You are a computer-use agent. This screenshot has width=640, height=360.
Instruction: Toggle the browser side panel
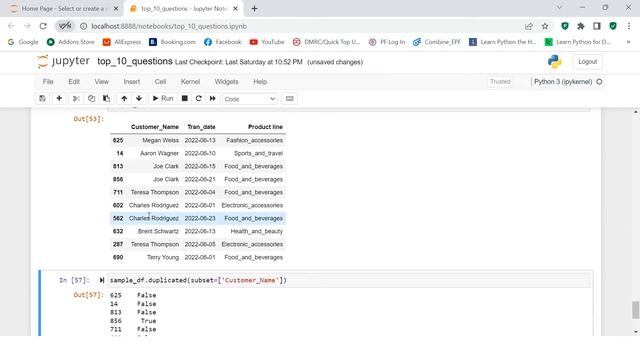597,26
